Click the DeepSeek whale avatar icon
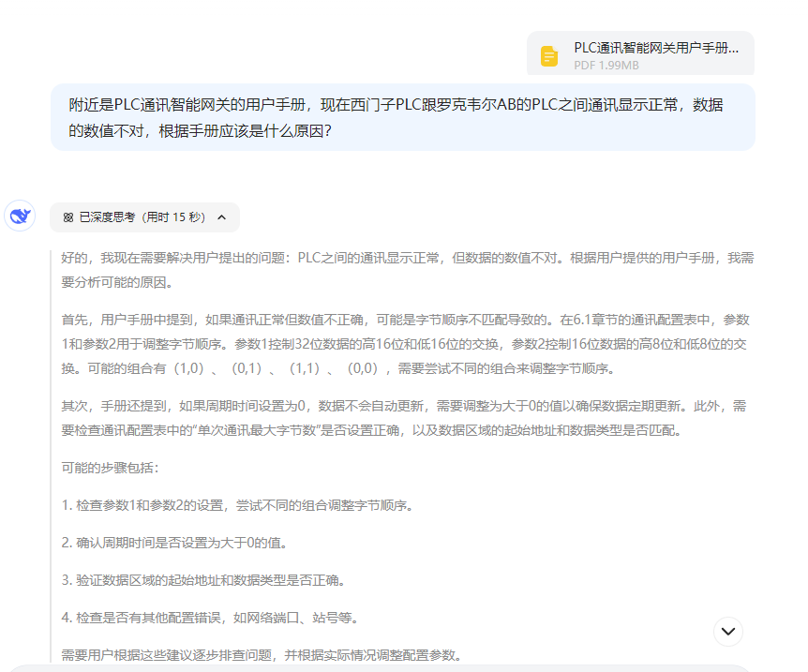 tap(20, 217)
